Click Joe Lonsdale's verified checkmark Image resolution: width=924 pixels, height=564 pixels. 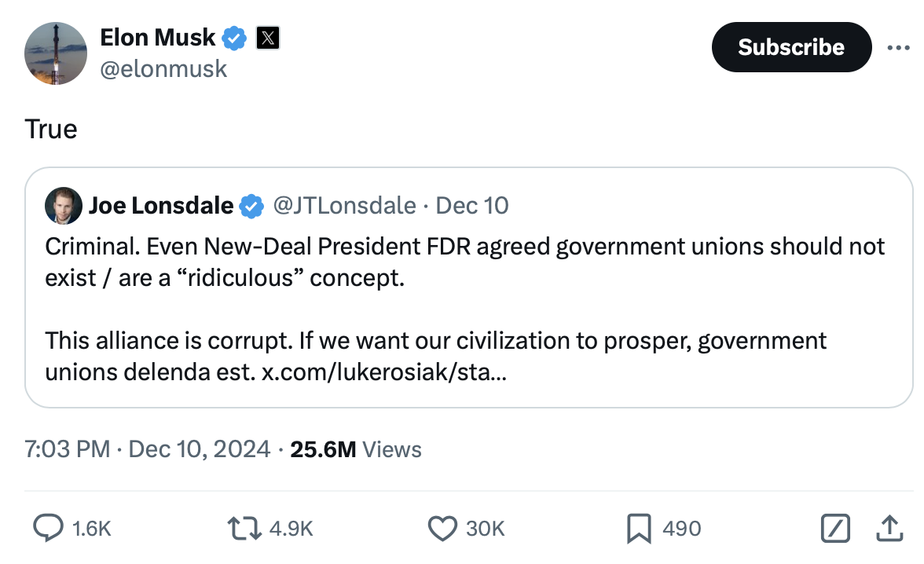click(251, 207)
